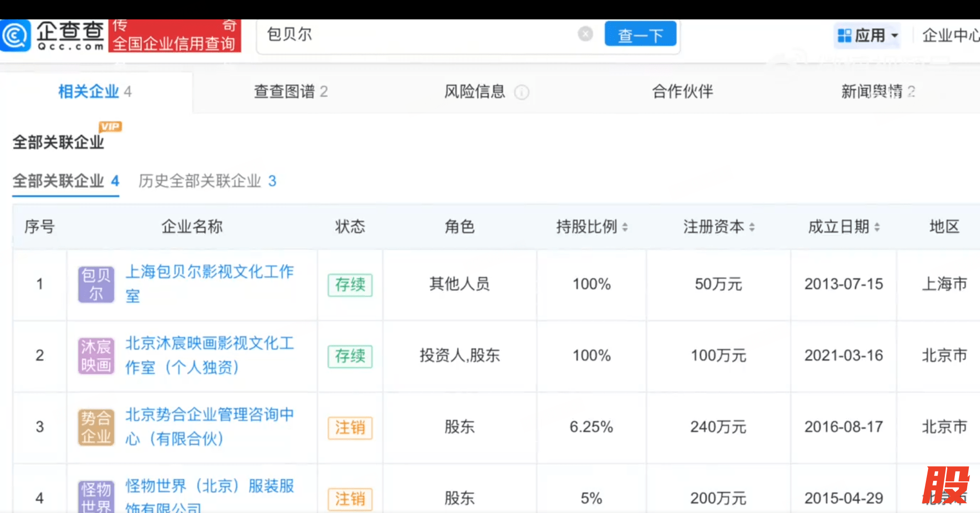This screenshot has height=513, width=980.
Task: Open 企业中心 link in header
Action: (x=951, y=36)
